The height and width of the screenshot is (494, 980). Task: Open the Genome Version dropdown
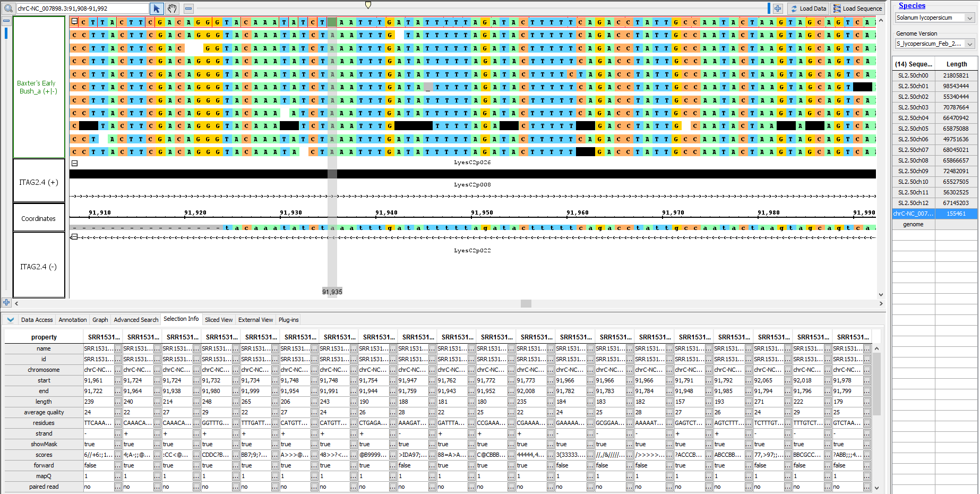[x=935, y=44]
